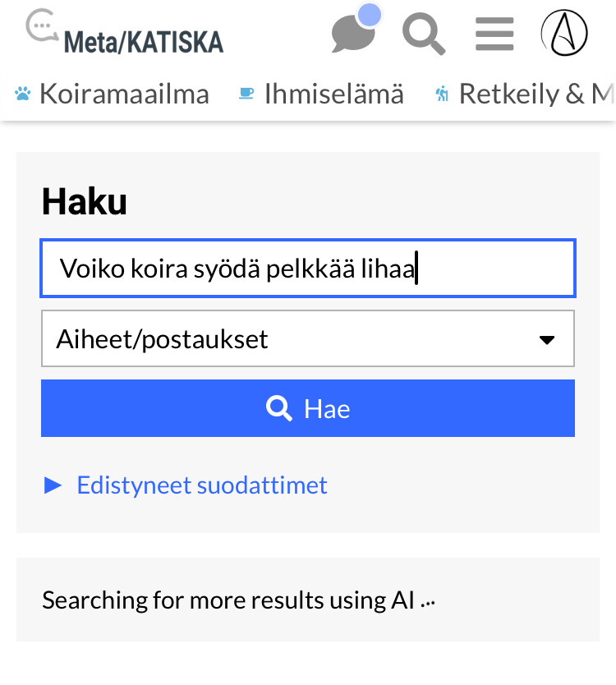
Task: Select the Retkeily category link
Action: [536, 94]
